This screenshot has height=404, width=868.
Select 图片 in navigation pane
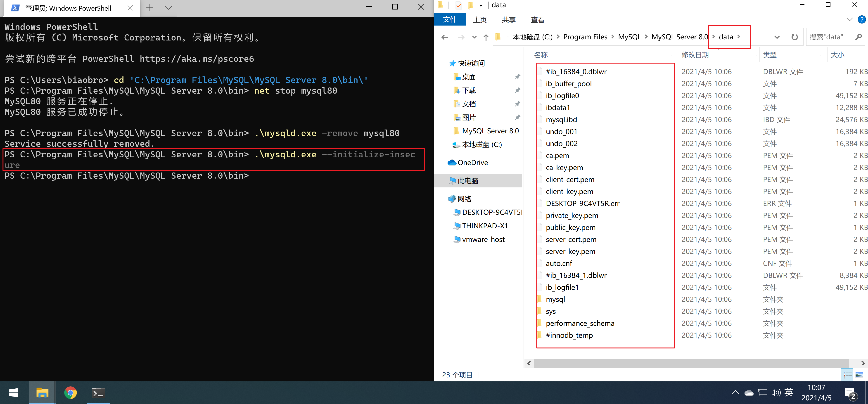pos(469,118)
